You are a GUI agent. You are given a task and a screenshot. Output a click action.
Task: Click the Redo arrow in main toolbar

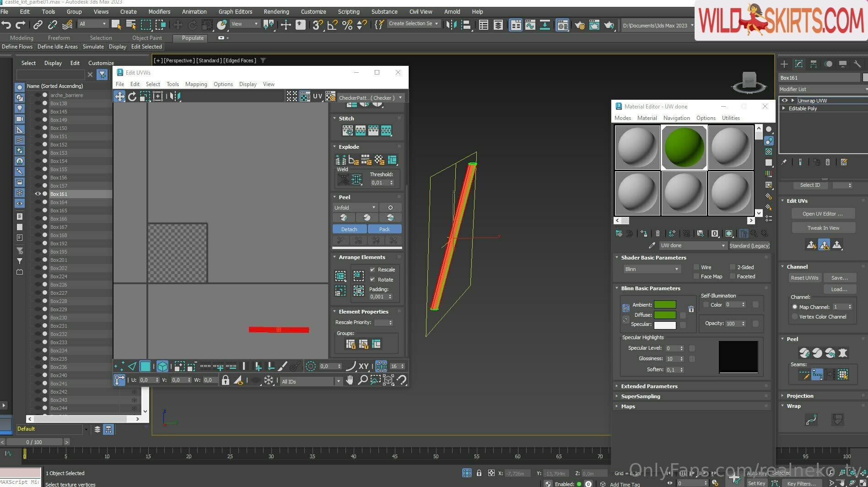(x=21, y=25)
